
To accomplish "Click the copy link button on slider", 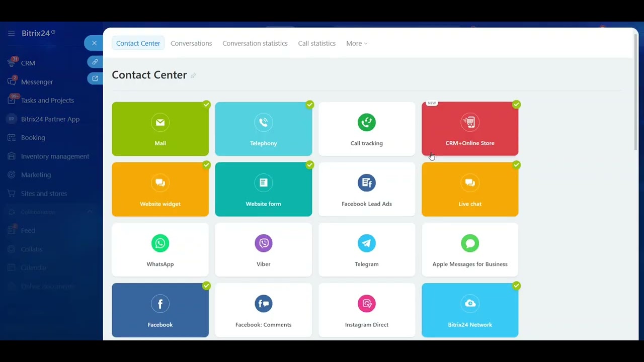I will 95,61.
